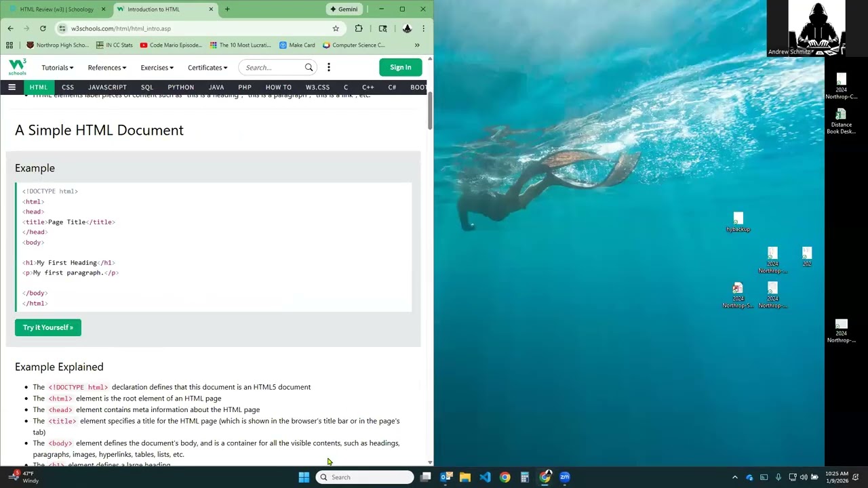The width and height of the screenshot is (868, 488).
Task: Open a new Chrome tab
Action: [227, 9]
